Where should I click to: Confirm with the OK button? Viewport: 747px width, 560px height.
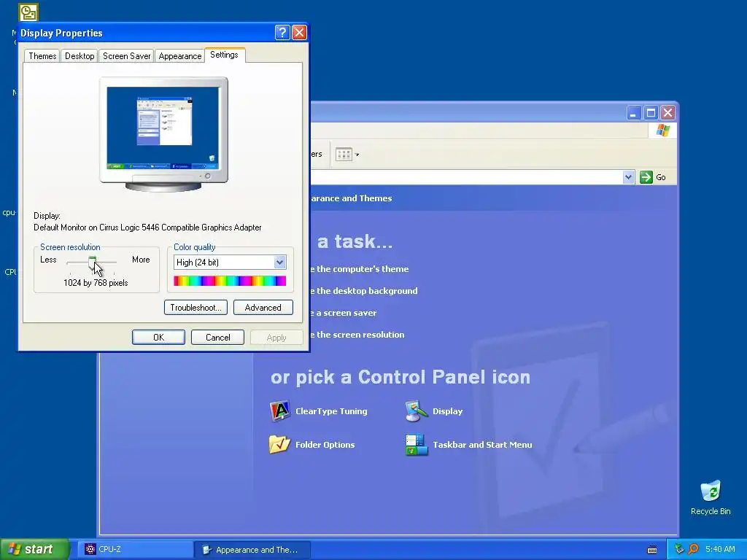158,337
